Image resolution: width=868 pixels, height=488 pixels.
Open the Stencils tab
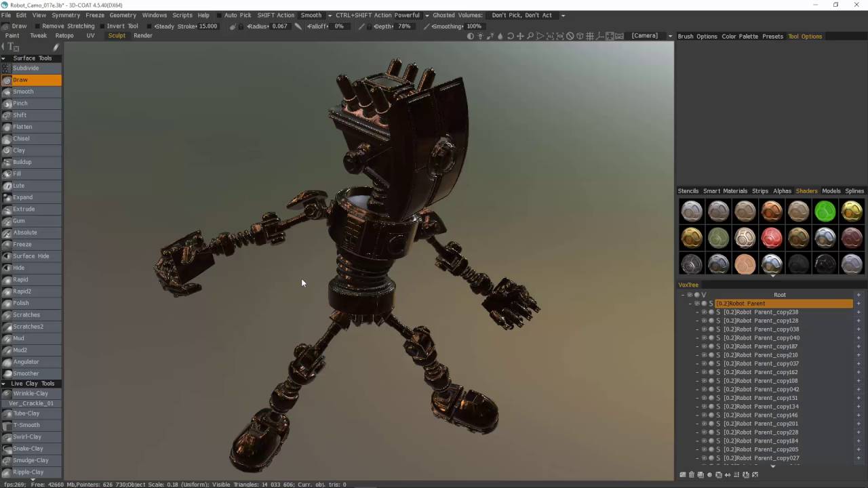click(688, 191)
